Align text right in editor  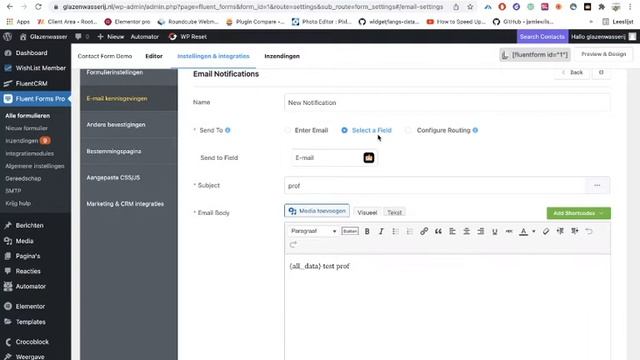481,231
